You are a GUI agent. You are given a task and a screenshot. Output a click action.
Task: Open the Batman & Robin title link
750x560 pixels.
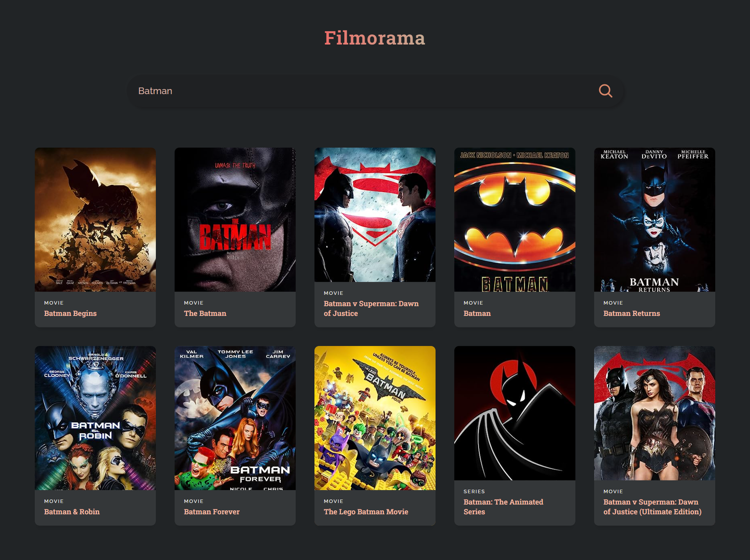point(71,512)
